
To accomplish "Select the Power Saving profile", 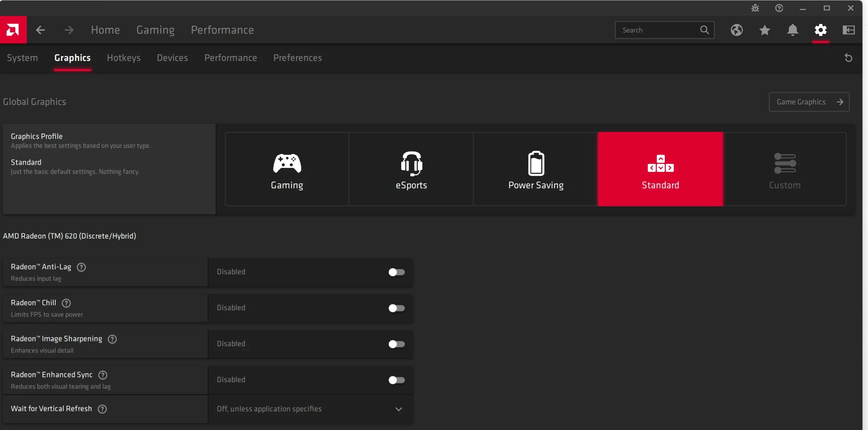I will (x=536, y=169).
